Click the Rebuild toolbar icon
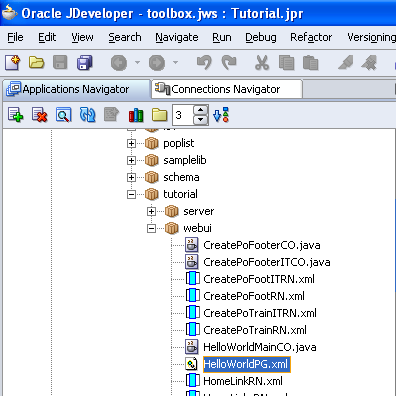 coord(369,62)
